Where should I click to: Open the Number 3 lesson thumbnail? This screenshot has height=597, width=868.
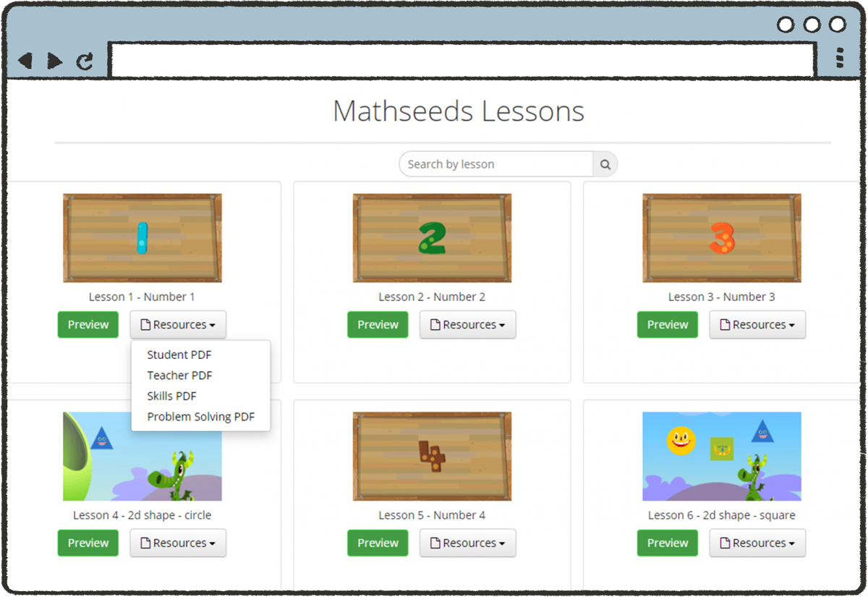click(x=722, y=238)
